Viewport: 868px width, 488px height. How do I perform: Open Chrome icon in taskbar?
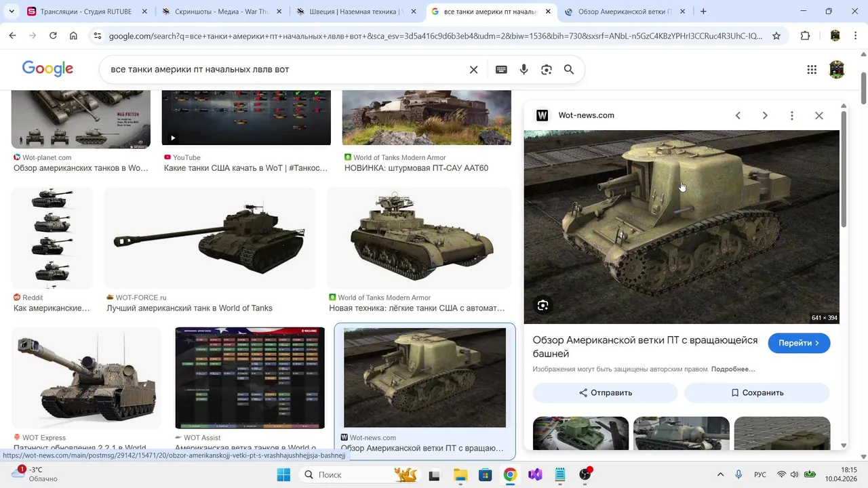pyautogui.click(x=510, y=474)
